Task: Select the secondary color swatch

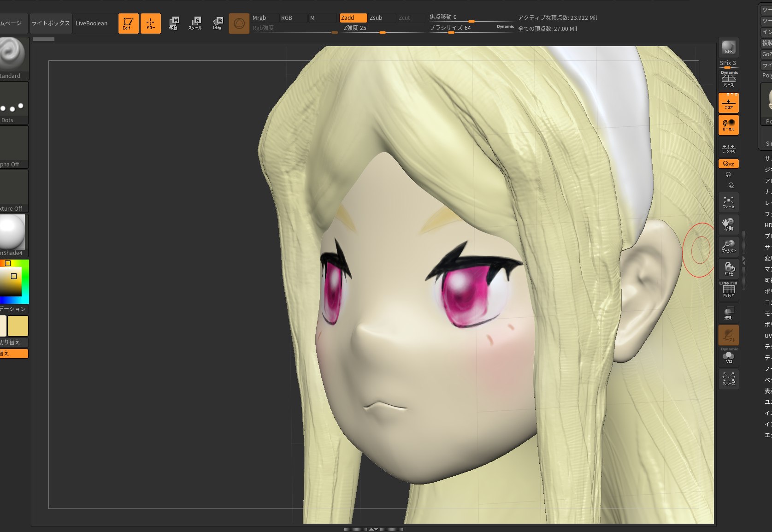Action: [x=3, y=326]
